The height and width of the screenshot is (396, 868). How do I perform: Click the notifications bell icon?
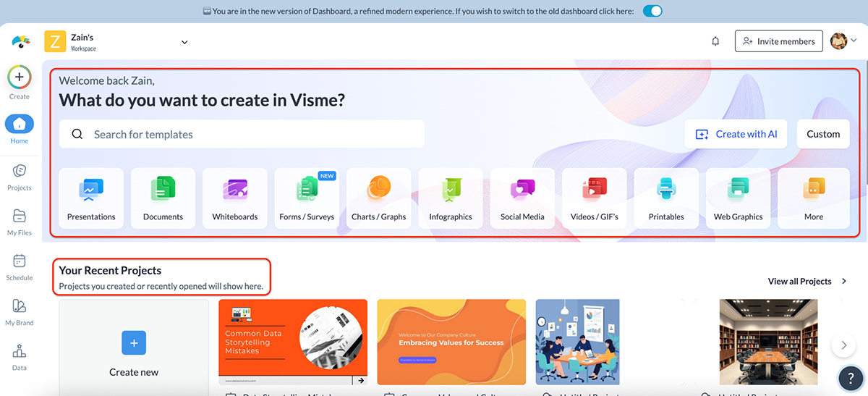pyautogui.click(x=715, y=41)
